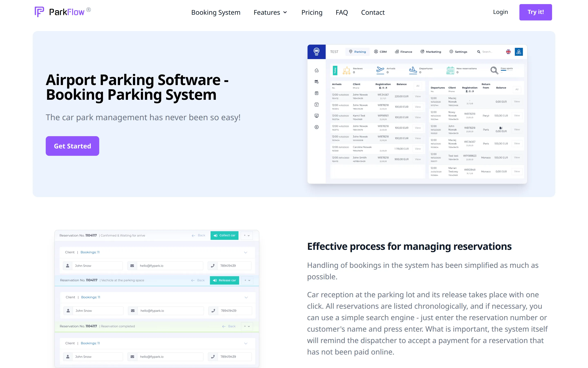The height and width of the screenshot is (368, 588).
Task: Open plus dropdown in Reservation completed row
Action: (247, 326)
